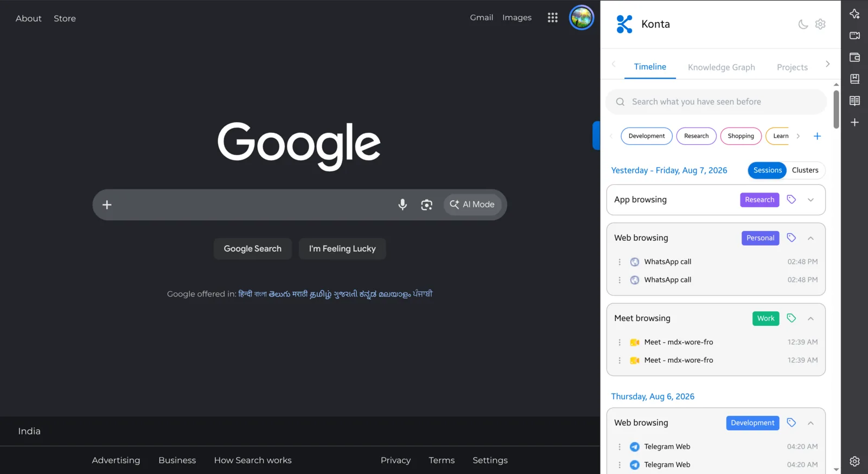Click the Research label on App browsing
The image size is (868, 474).
(759, 200)
